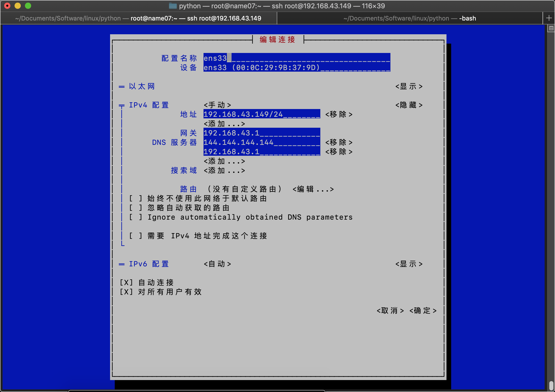
Task: Click the green zoom window button
Action: point(28,6)
